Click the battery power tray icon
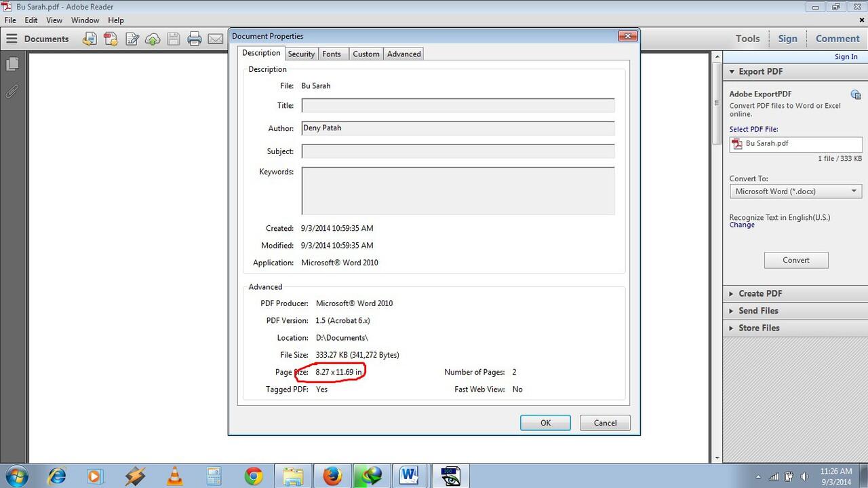868x488 pixels. (789, 476)
